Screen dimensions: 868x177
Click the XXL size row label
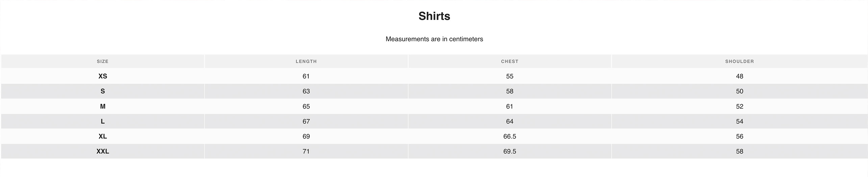[x=103, y=151]
